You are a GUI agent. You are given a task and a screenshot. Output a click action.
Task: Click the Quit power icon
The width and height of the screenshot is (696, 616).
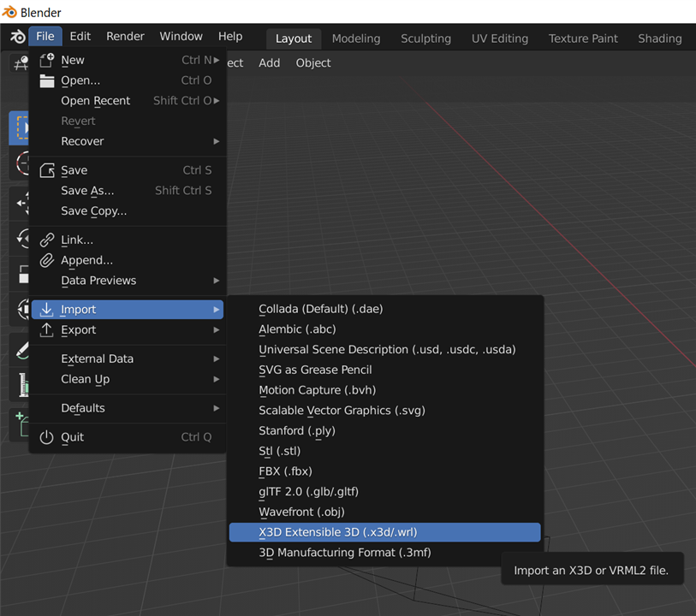[x=47, y=437]
